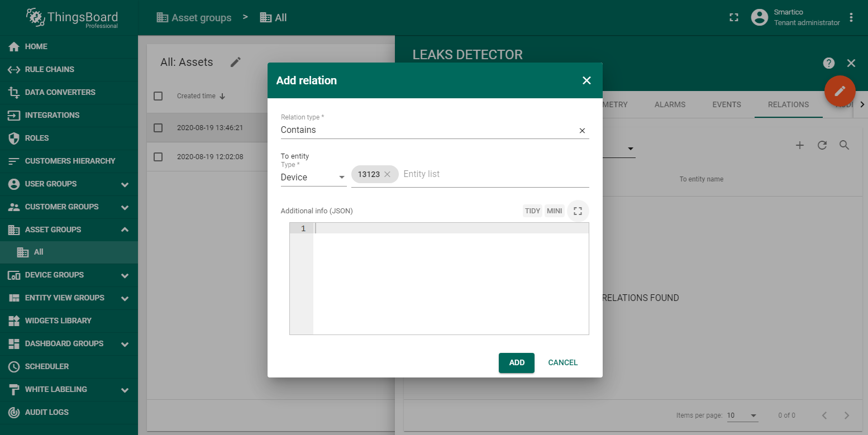Check the 12:02:08 asset row checkbox
868x435 pixels.
click(158, 157)
